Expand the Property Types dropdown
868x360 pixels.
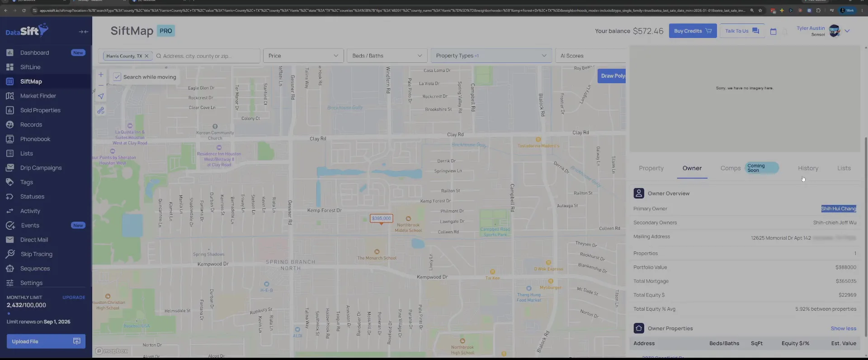[x=491, y=56]
